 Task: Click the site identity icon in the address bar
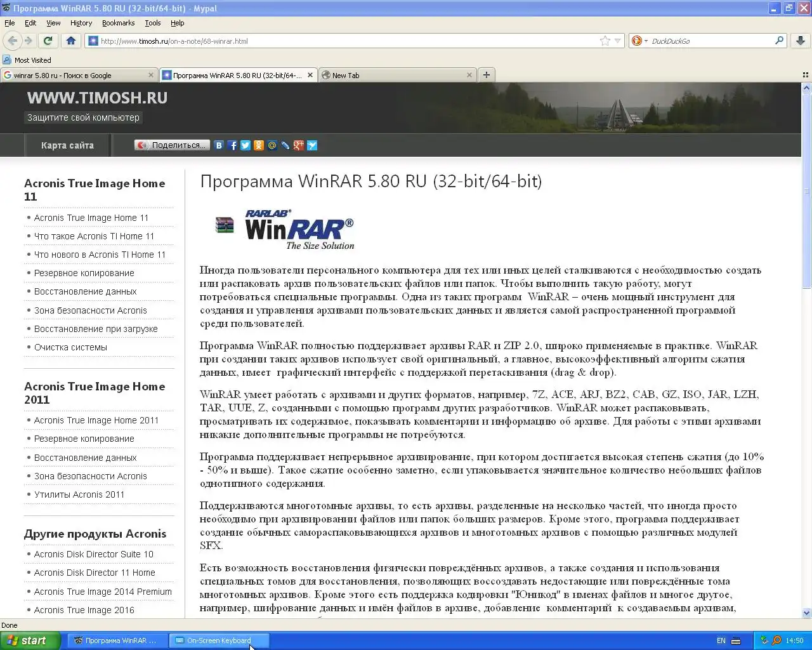(93, 41)
